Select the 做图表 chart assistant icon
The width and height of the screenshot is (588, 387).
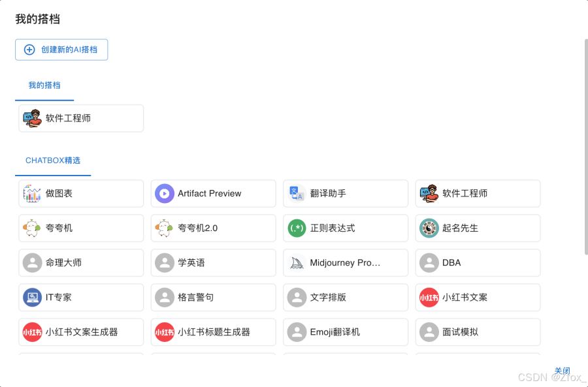coord(32,193)
